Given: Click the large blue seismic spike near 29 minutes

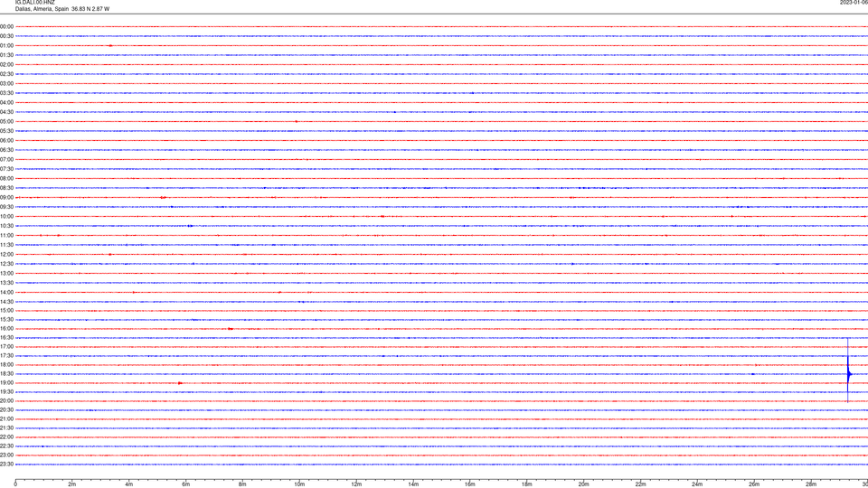Looking at the screenshot, I should pyautogui.click(x=848, y=370).
